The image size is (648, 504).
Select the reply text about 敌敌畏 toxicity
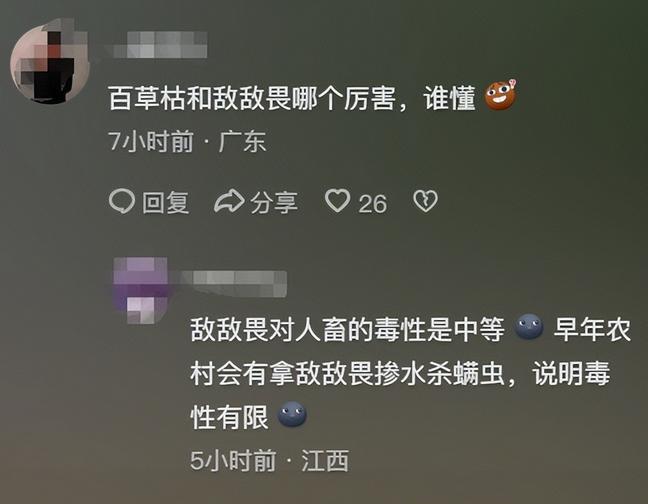click(x=410, y=373)
